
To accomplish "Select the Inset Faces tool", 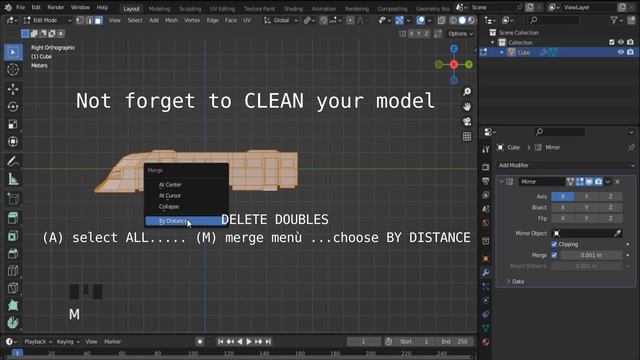I will 13,236.
